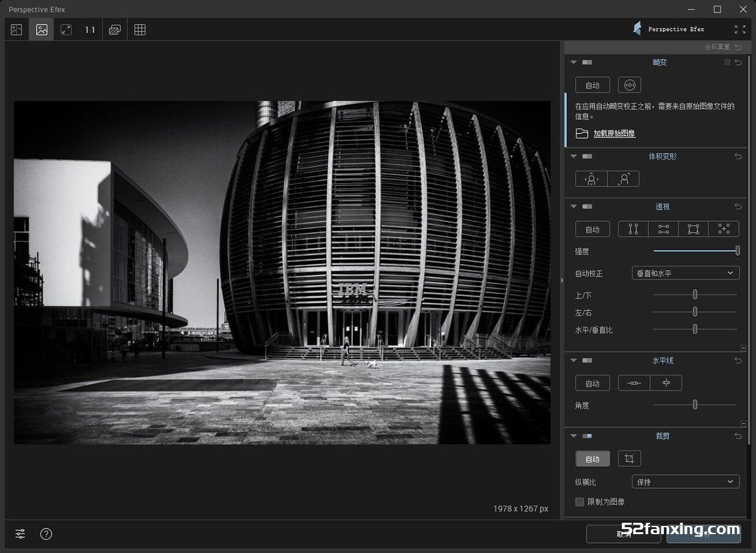Activate the manual crop tool icon
756x553 pixels.
tap(629, 459)
